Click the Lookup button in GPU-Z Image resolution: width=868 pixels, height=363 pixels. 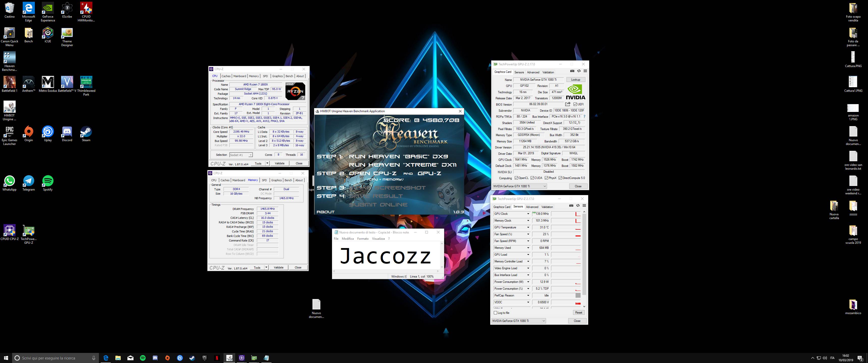576,80
